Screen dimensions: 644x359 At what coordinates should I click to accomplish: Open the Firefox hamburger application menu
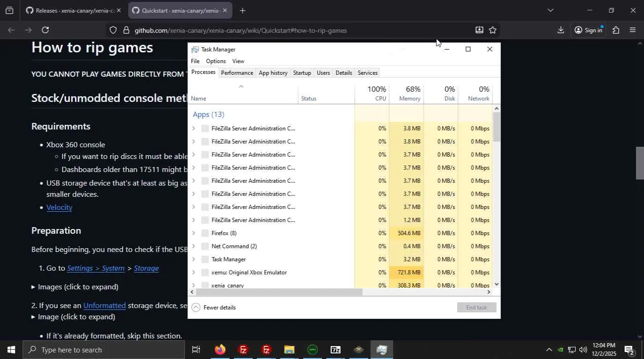coord(633,30)
